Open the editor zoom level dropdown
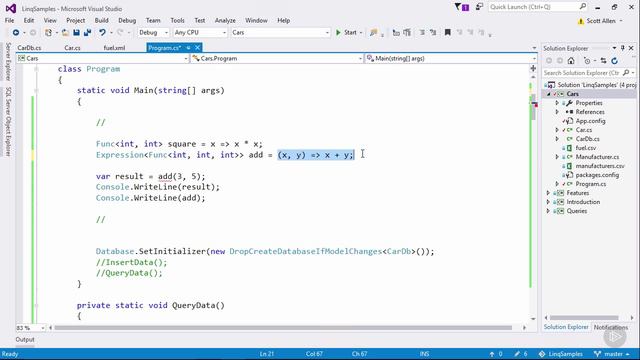 [x=31, y=328]
